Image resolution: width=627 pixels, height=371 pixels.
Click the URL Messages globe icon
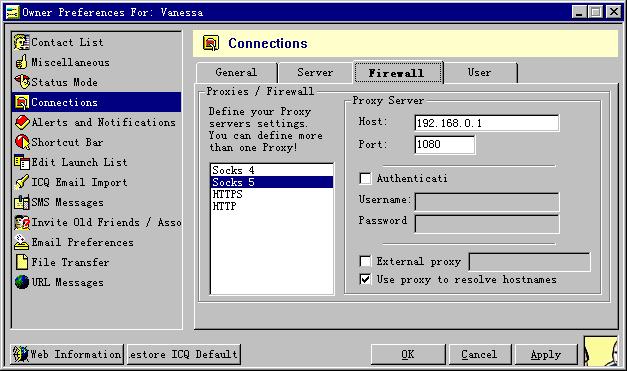click(22, 282)
